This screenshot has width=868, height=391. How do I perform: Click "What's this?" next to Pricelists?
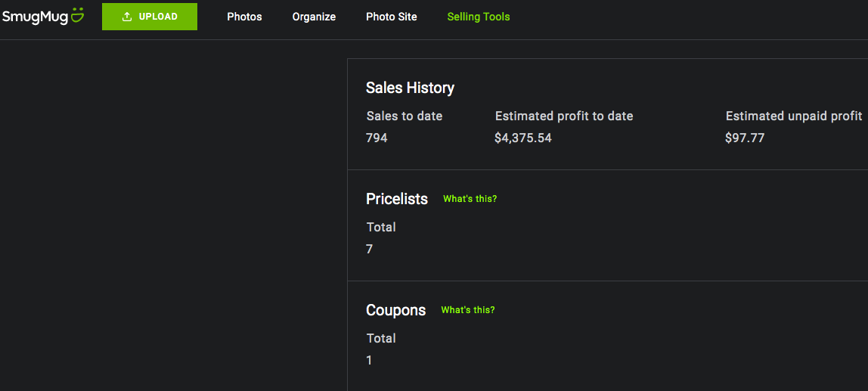pyautogui.click(x=470, y=199)
